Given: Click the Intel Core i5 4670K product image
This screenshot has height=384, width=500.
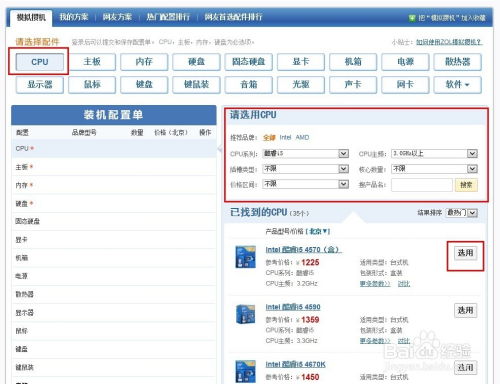Looking at the screenshot, I should (245, 371).
